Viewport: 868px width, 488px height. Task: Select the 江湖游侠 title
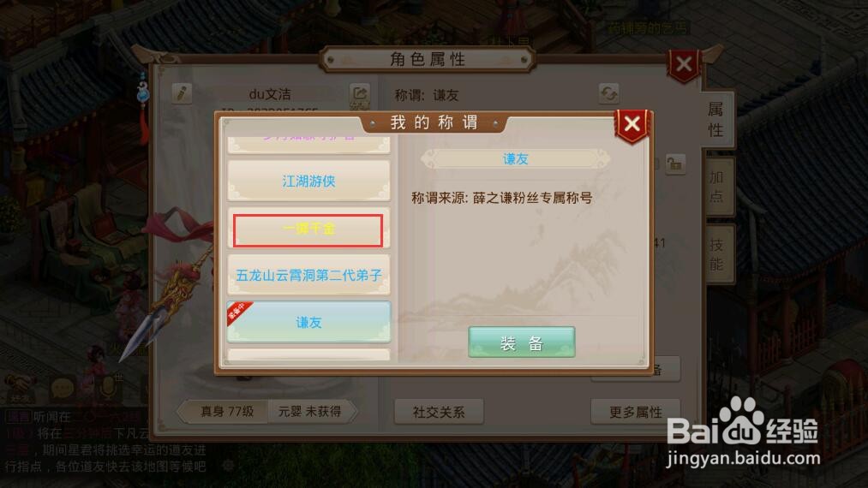(x=308, y=181)
